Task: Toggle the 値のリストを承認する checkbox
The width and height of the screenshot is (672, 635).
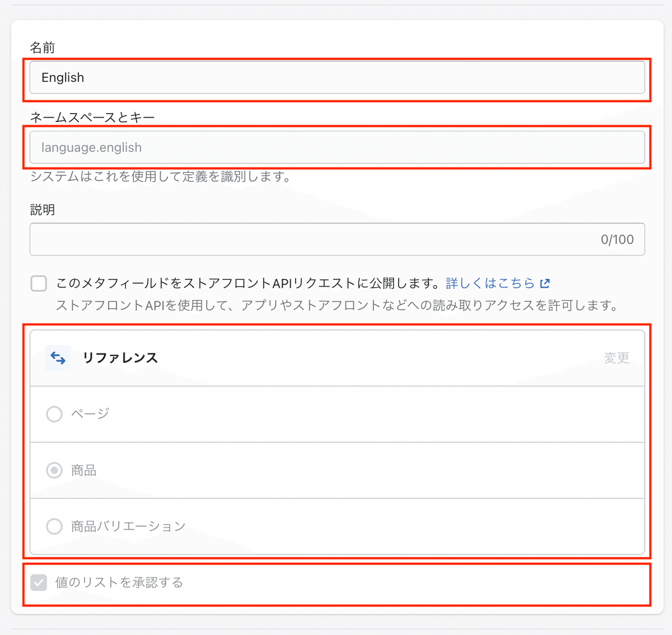Action: click(39, 583)
